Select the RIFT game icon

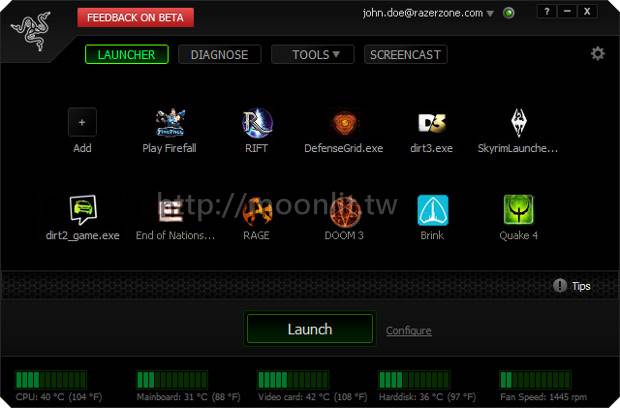pos(256,123)
